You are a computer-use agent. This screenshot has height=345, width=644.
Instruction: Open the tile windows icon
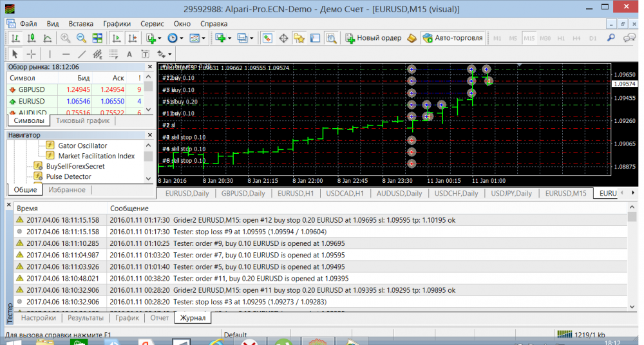click(x=97, y=38)
